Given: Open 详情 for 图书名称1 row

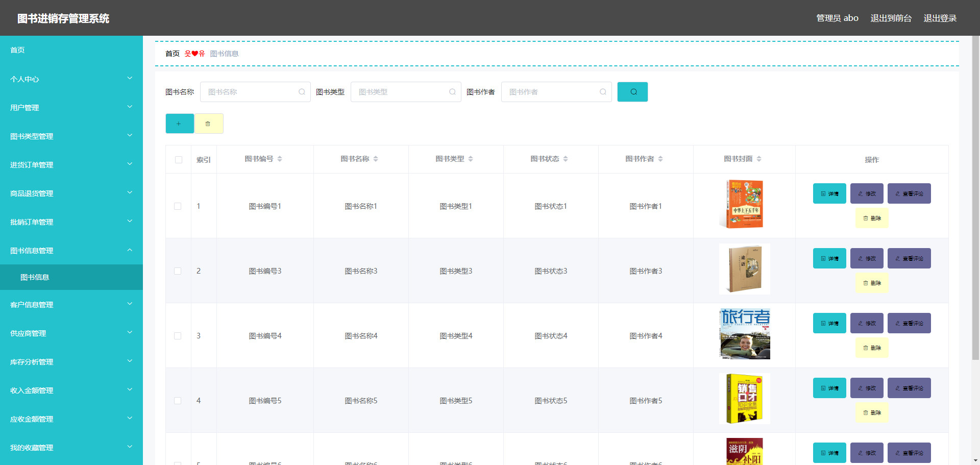Looking at the screenshot, I should 829,193.
